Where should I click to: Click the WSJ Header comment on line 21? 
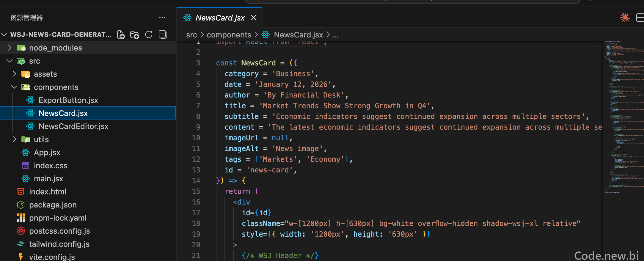click(280, 255)
